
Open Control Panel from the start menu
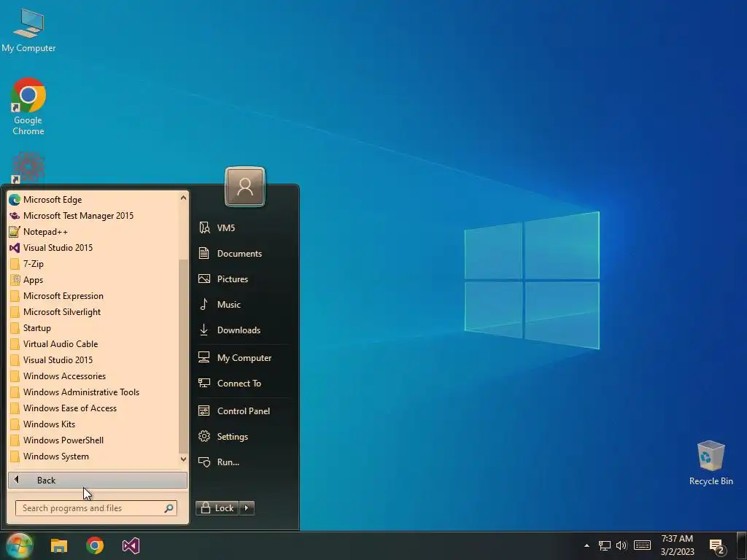tap(244, 411)
